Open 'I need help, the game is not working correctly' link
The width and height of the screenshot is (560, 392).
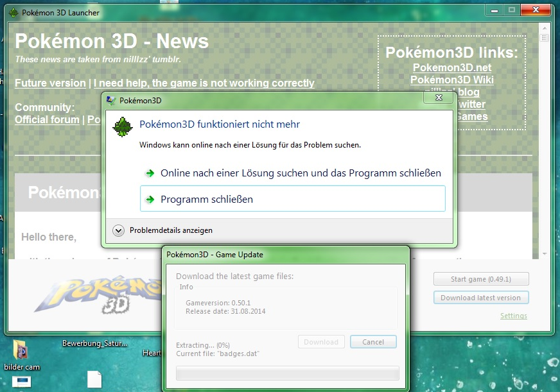204,83
